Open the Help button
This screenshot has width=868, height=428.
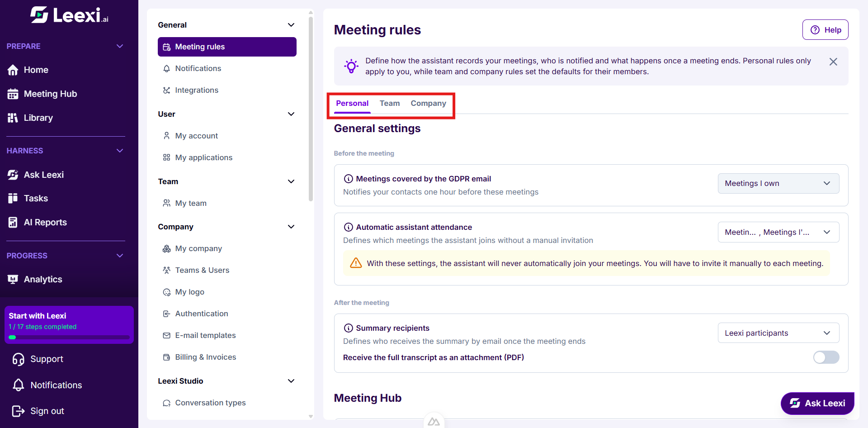(x=826, y=30)
